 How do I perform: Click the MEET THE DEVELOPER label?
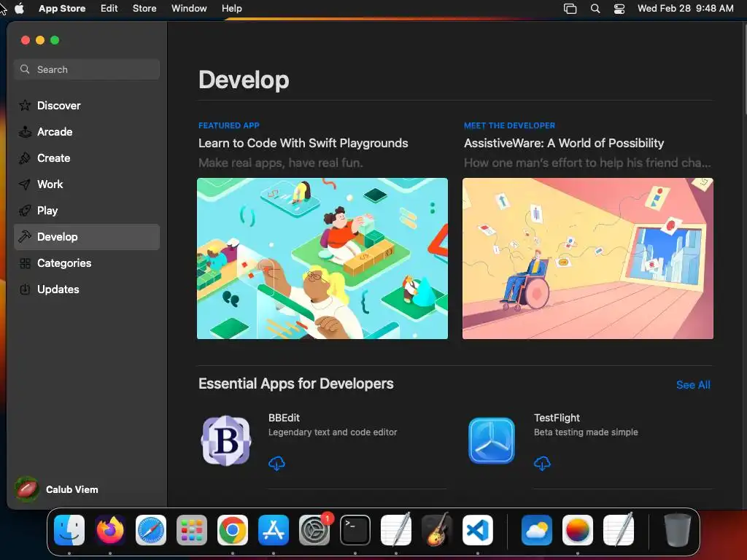509,125
